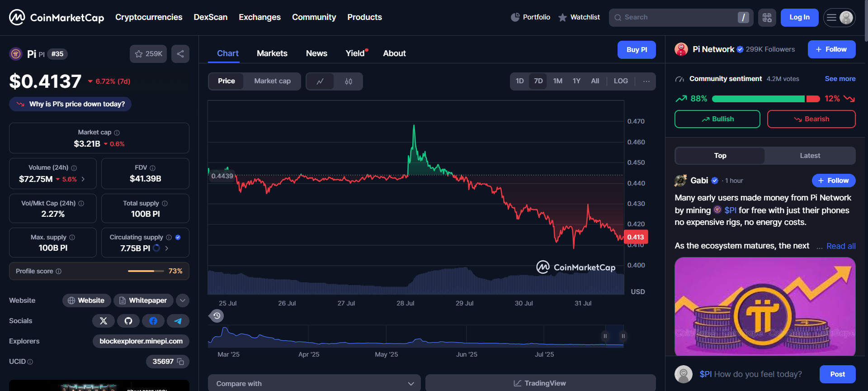Click the FDV info icon

(153, 168)
